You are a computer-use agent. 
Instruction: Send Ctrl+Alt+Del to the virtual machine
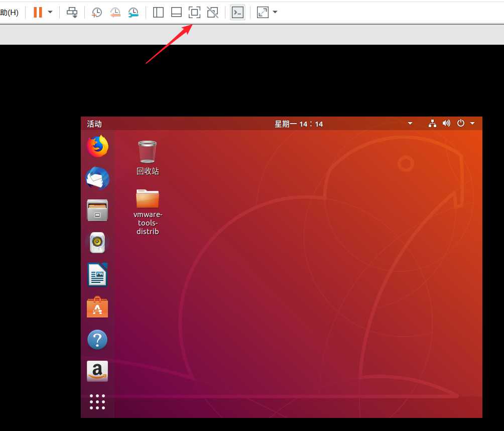pos(72,13)
